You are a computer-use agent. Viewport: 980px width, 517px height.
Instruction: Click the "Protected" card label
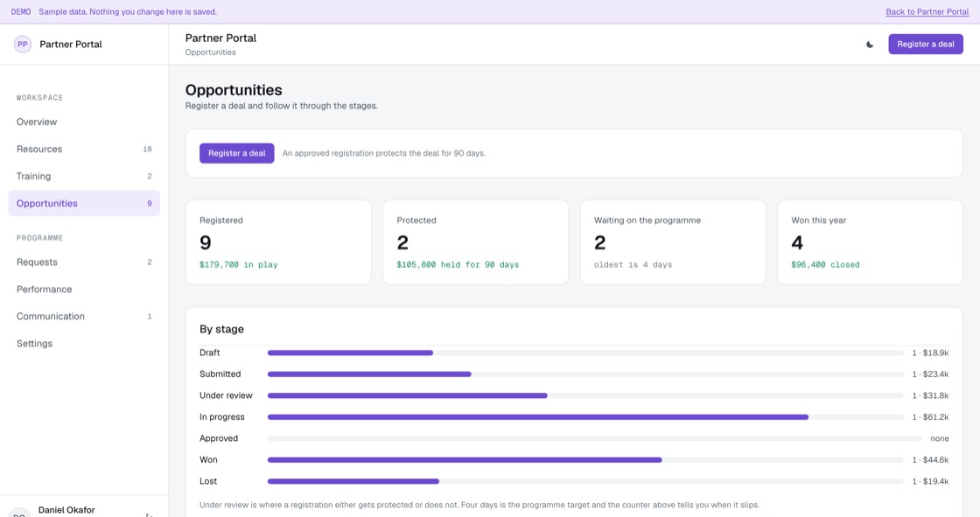pyautogui.click(x=416, y=220)
